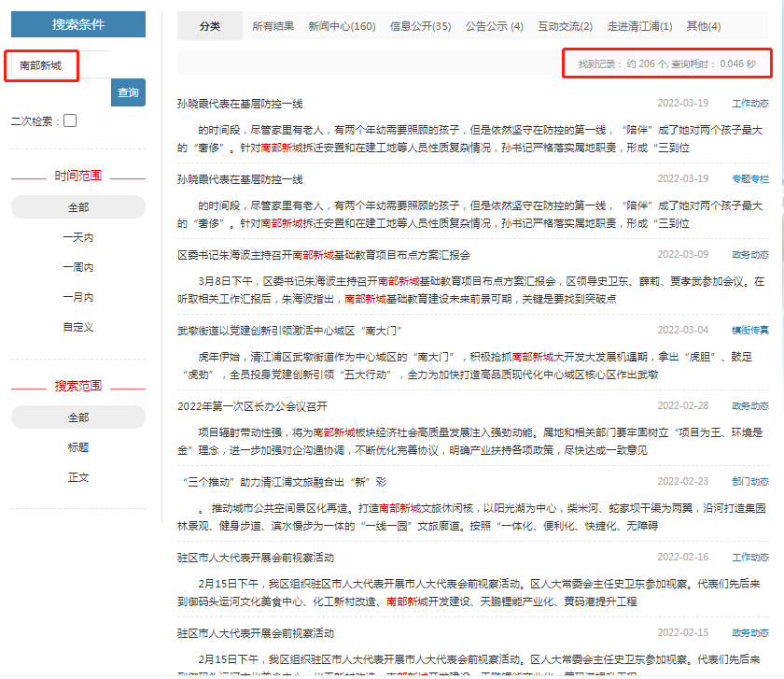
Task: Open the 所有结果 tab
Action: tap(273, 26)
